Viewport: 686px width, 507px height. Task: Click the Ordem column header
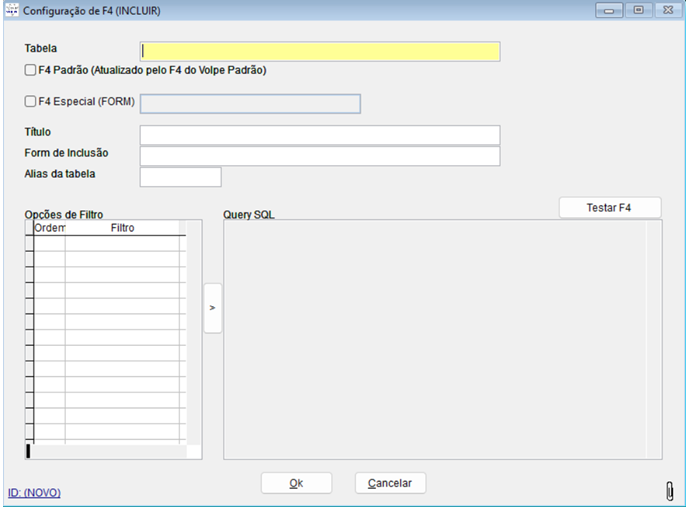coord(49,228)
